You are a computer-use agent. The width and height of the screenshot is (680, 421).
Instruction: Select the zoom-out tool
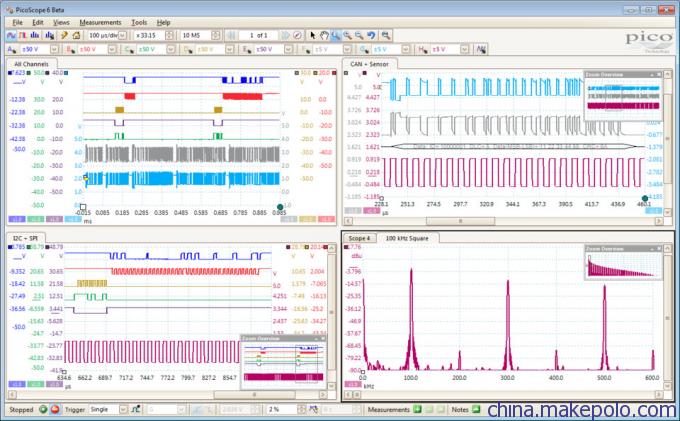pos(359,35)
